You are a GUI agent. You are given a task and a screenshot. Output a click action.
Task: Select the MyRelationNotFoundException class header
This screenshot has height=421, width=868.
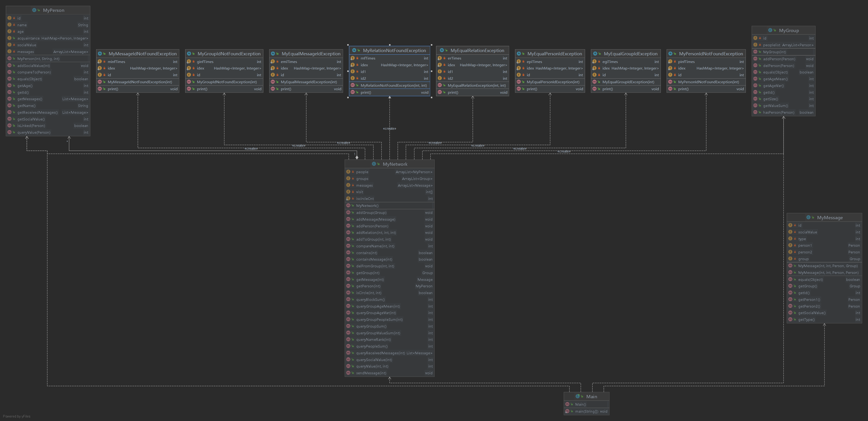tap(394, 50)
